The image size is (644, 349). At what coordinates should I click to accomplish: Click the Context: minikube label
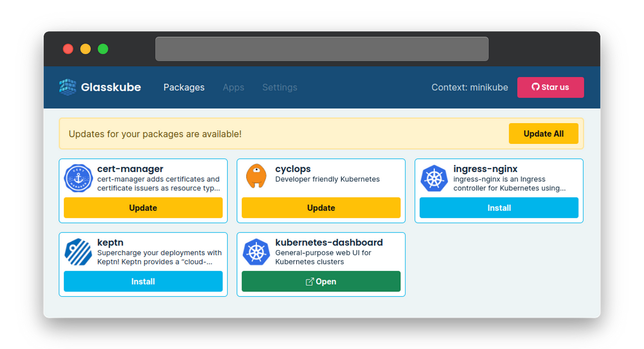click(470, 87)
